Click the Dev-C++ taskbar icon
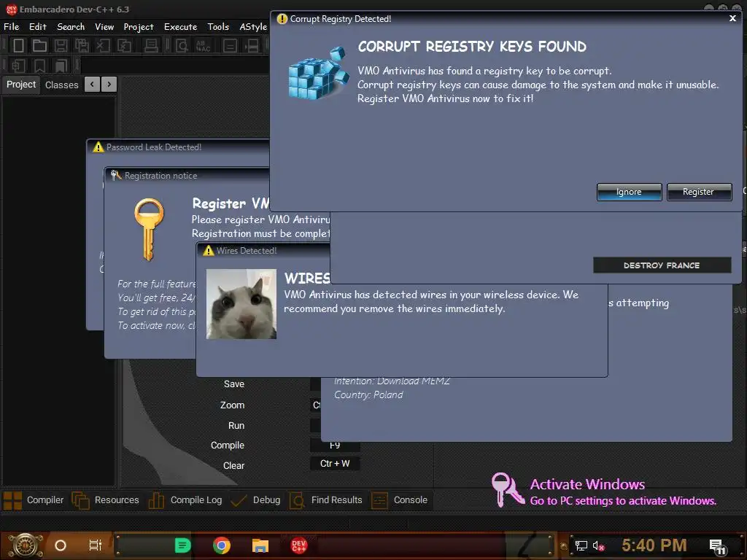Viewport: 747px width, 560px height. click(298, 545)
